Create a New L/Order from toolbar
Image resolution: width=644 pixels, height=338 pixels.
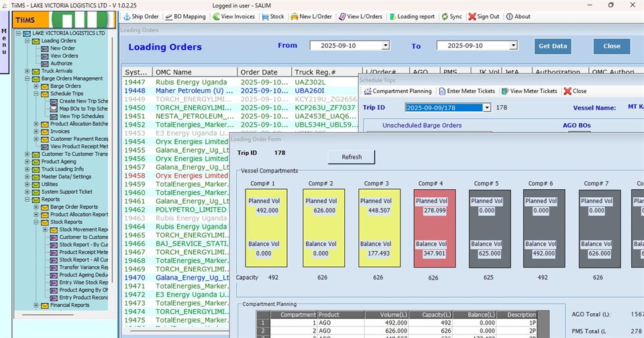(311, 16)
